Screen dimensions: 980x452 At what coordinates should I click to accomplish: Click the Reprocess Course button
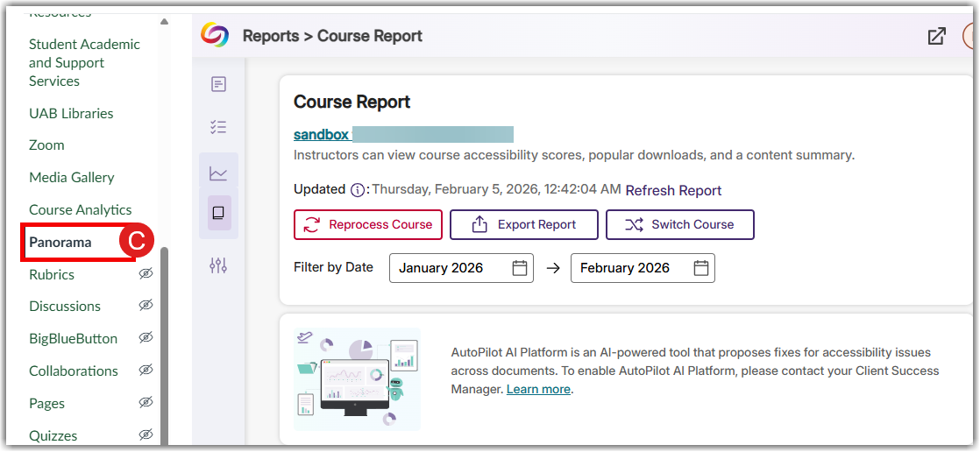coord(368,224)
